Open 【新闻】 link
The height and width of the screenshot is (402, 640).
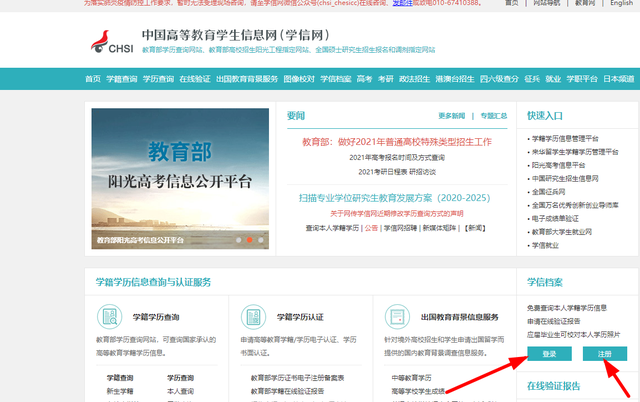coord(475,228)
